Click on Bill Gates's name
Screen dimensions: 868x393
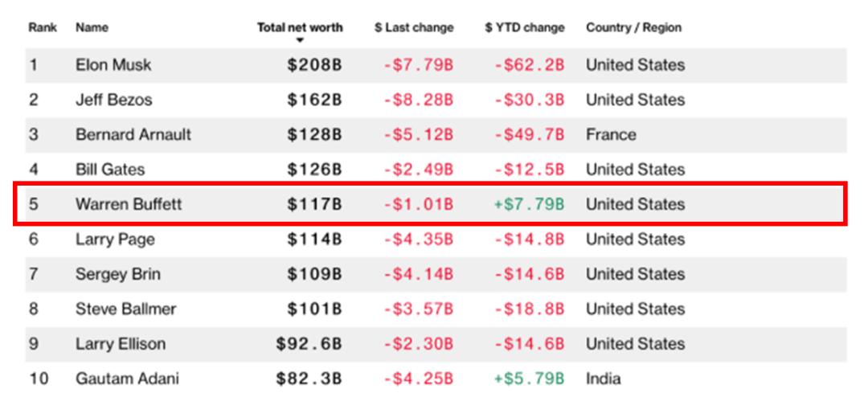[110, 170]
